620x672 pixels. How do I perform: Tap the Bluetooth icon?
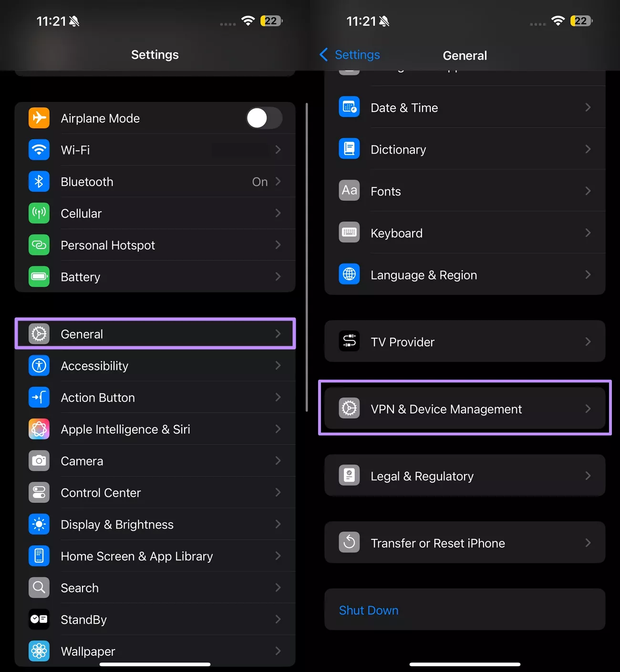[x=39, y=181]
